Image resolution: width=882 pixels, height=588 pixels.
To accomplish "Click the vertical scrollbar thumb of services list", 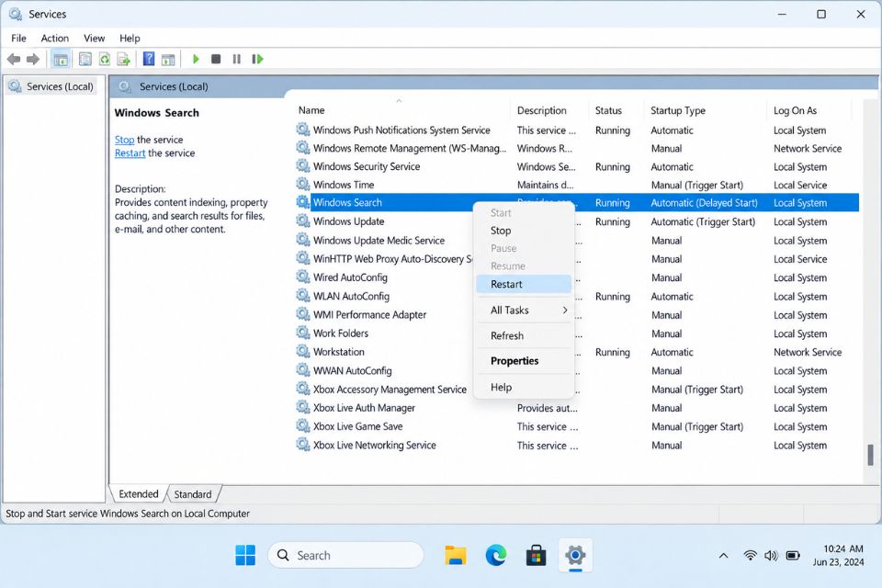I will pyautogui.click(x=870, y=455).
